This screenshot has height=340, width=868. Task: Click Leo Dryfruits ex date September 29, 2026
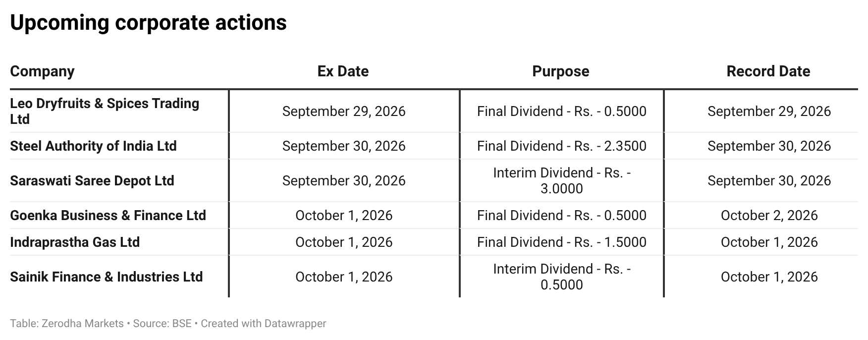(344, 111)
